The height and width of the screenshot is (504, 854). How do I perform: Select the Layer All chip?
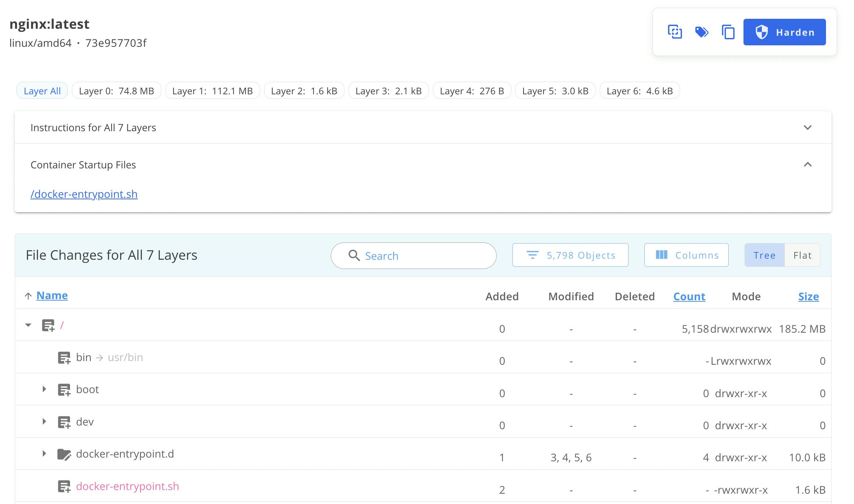pos(42,91)
